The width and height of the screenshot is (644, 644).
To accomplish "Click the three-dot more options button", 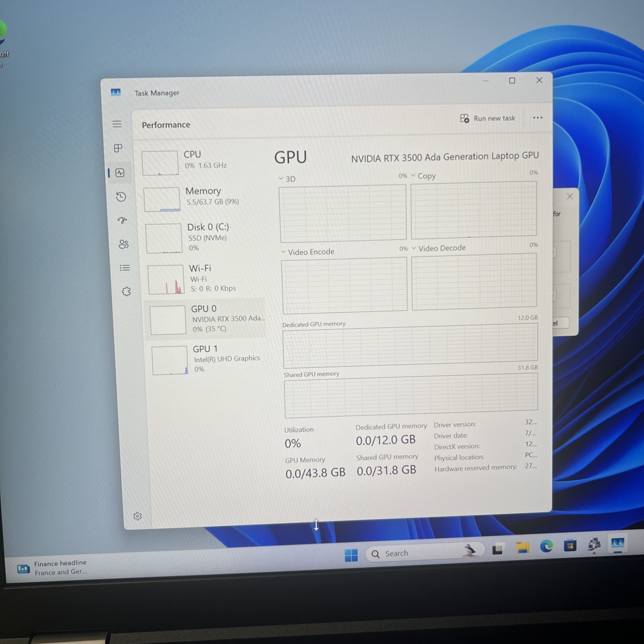I will point(538,118).
